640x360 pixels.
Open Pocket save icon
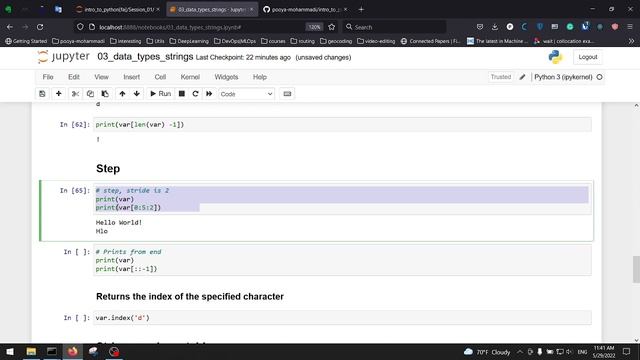coord(480,27)
